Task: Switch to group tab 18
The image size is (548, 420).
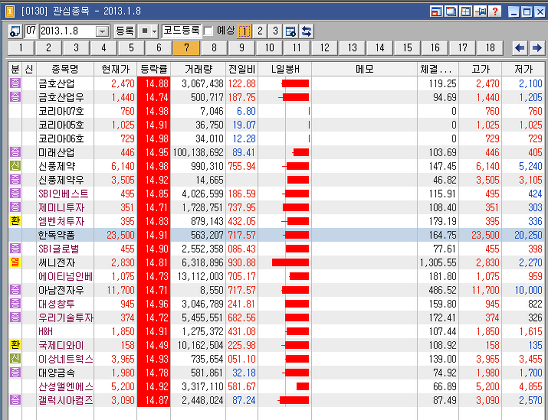Action: click(x=490, y=48)
